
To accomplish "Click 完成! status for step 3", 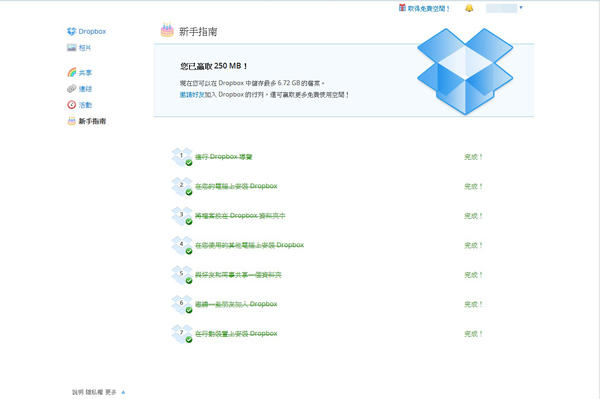I will 473,216.
